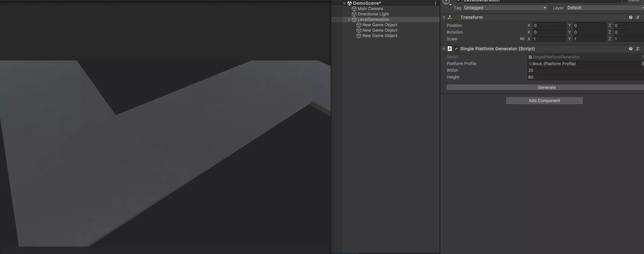644x254 pixels.
Task: Collapse the Single Platform Generator foldout
Action: coord(444,49)
